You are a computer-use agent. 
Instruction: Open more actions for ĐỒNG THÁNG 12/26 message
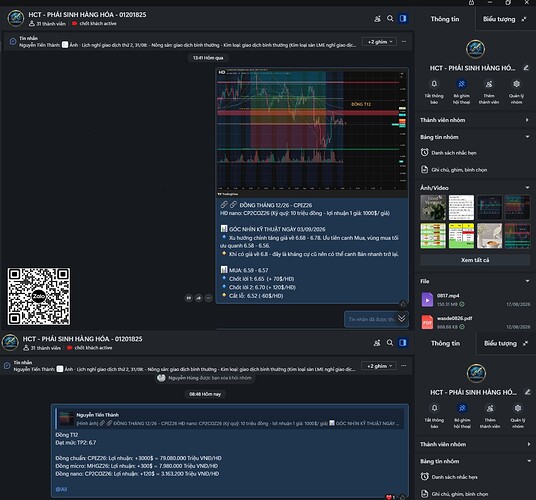tap(209, 298)
